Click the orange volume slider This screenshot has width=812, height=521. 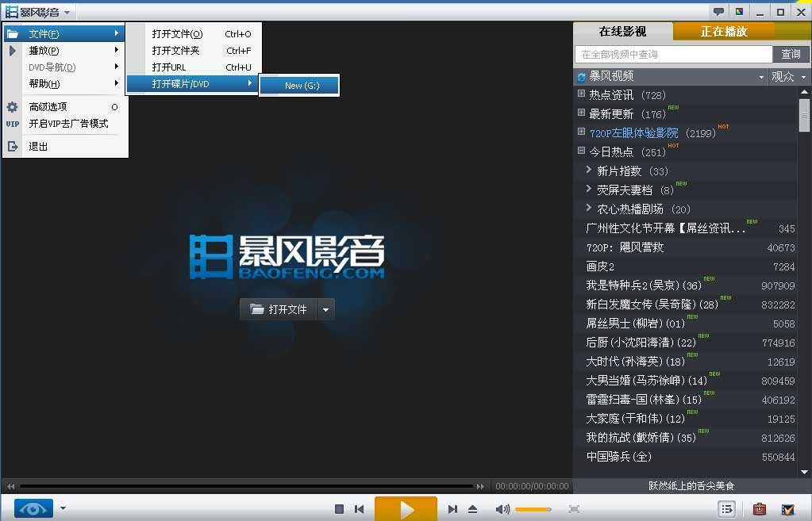point(533,509)
